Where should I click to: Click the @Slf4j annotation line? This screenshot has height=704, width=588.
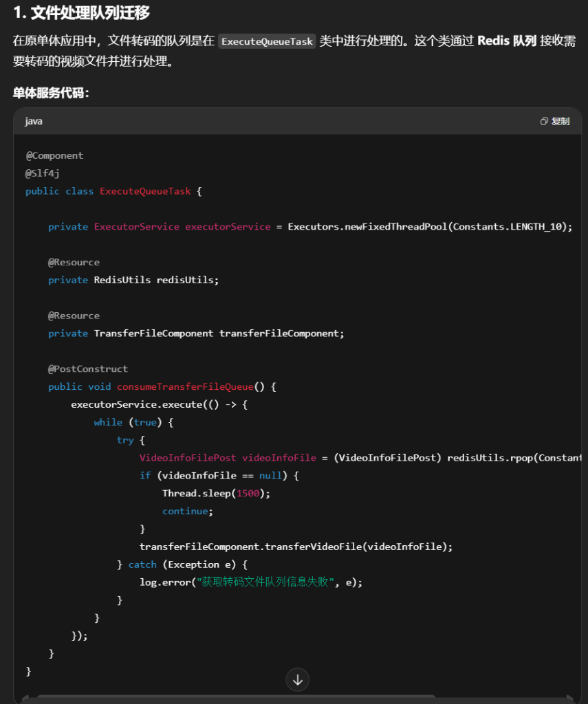tap(43, 173)
